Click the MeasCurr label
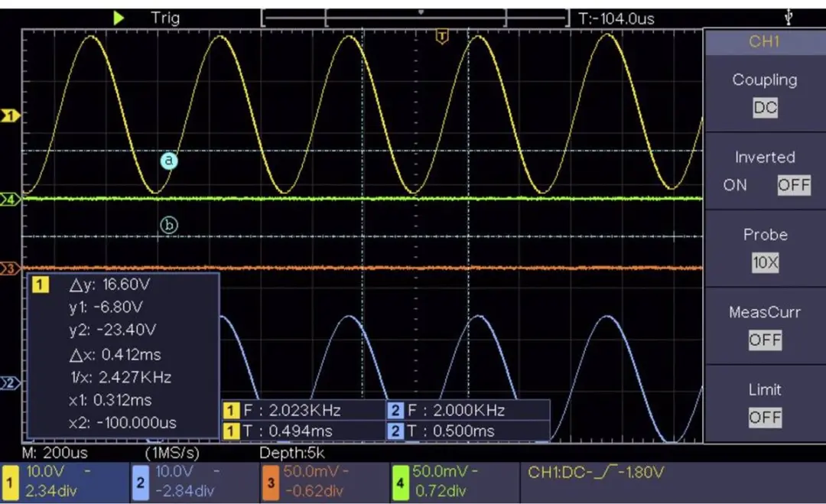826x504 pixels. pos(765,312)
